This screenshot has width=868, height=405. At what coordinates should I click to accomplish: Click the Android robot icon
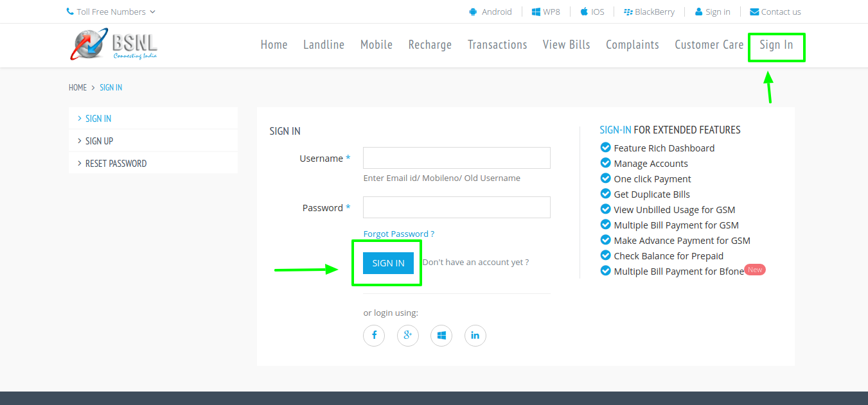474,12
